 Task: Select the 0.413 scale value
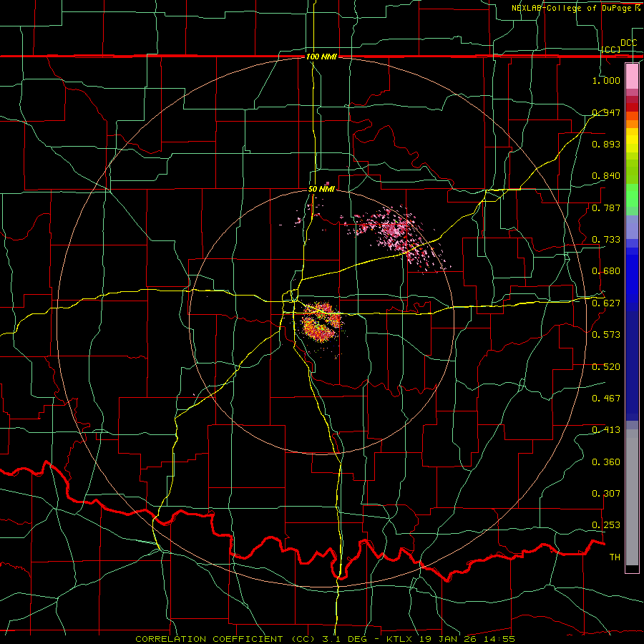pyautogui.click(x=606, y=430)
